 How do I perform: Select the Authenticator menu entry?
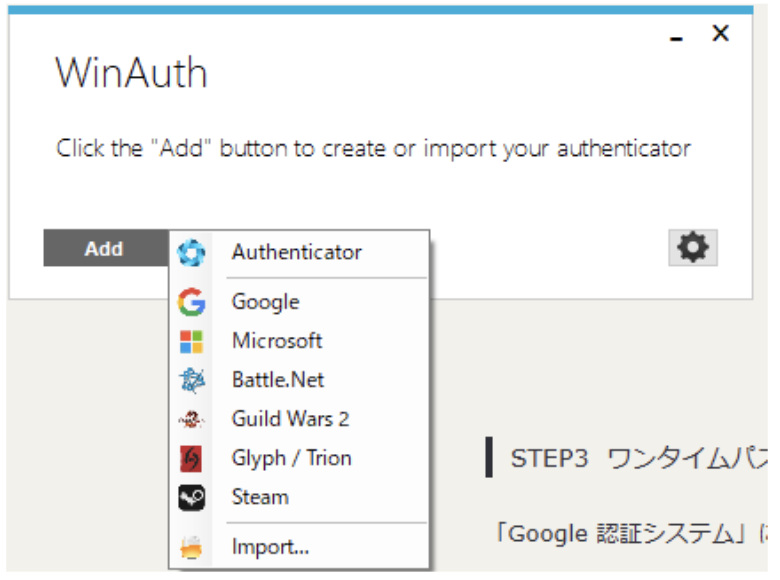coord(297,252)
